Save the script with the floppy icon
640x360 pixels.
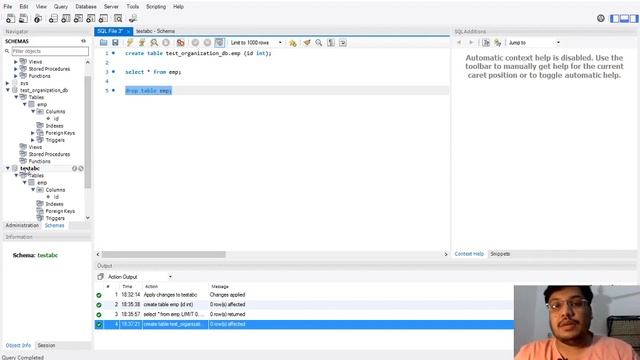[x=116, y=42]
